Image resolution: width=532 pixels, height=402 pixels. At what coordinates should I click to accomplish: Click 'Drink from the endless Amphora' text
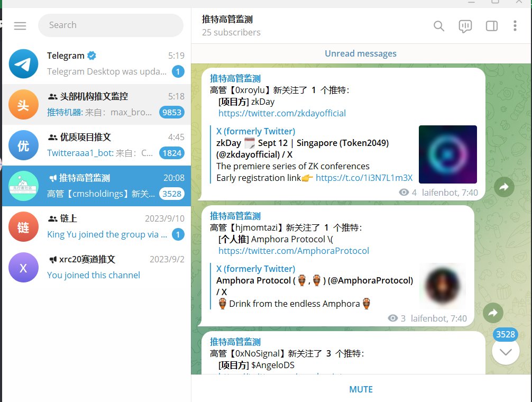(295, 304)
